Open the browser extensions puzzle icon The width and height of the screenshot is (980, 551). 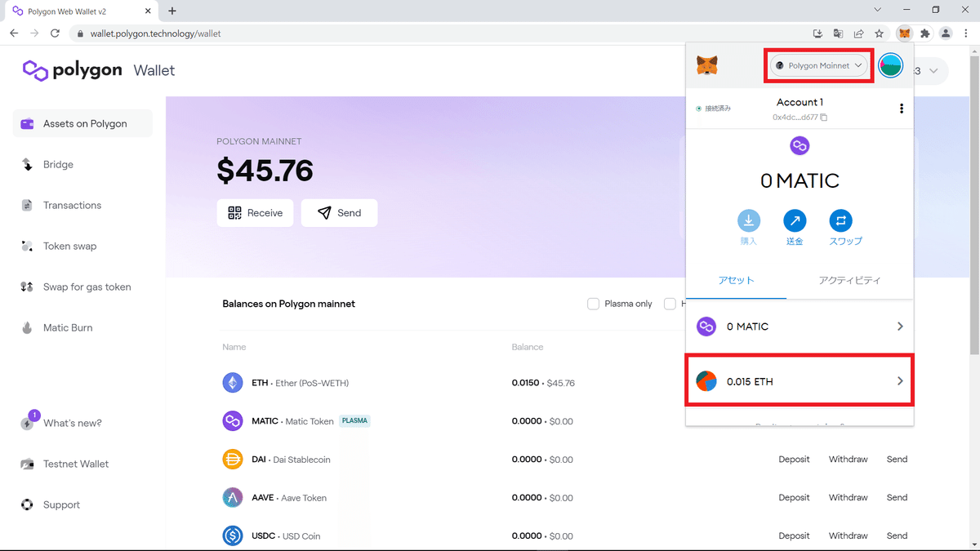tap(924, 33)
